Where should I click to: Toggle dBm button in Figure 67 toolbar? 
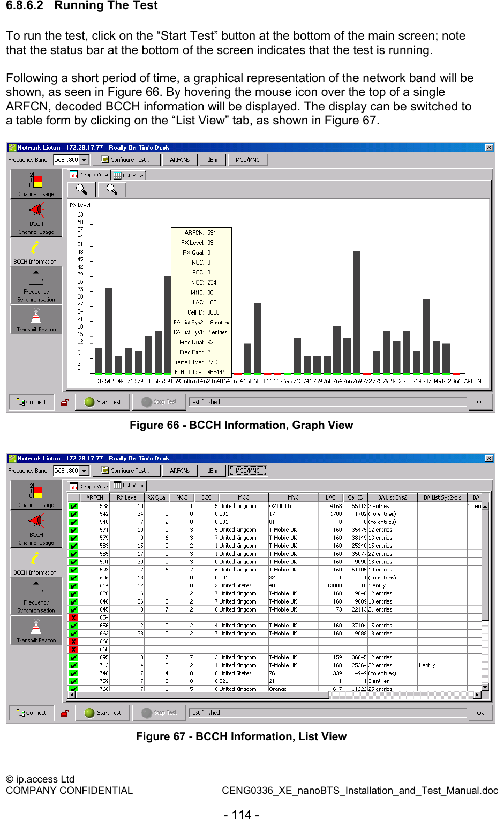point(213,471)
